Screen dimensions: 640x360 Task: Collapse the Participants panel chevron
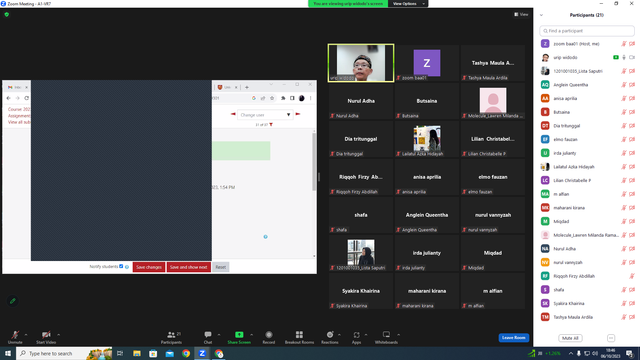pos(541,15)
